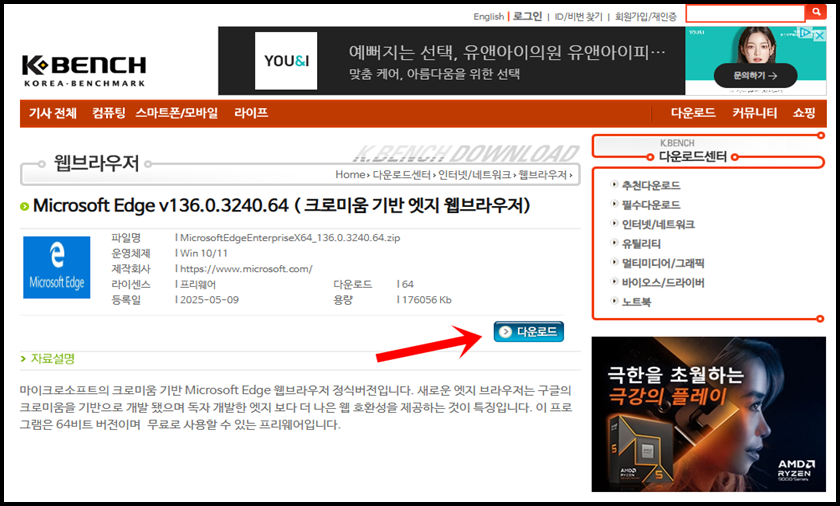This screenshot has width=840, height=506.
Task: Click the AMD Ryzen ad banner
Action: coord(708,414)
